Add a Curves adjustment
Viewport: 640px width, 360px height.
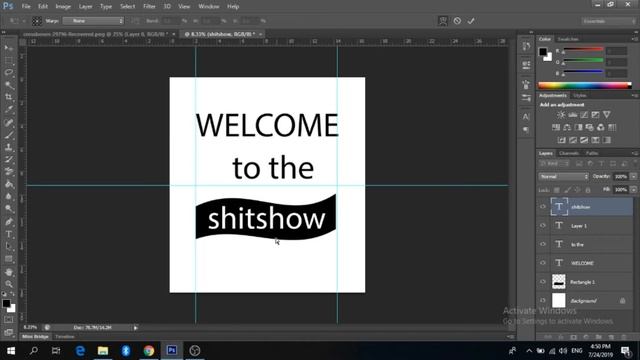584,115
